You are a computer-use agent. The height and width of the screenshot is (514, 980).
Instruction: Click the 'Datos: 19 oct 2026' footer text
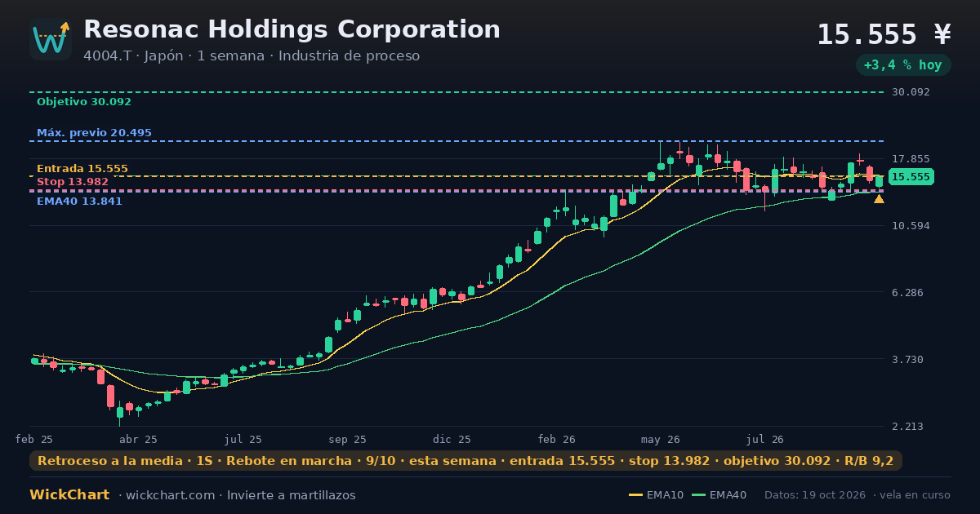coord(816,495)
